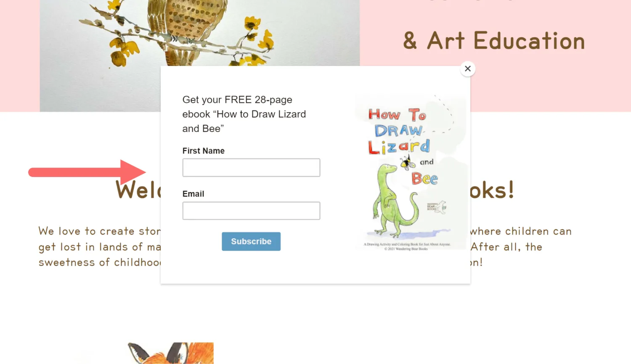Click the First Name label

204,150
